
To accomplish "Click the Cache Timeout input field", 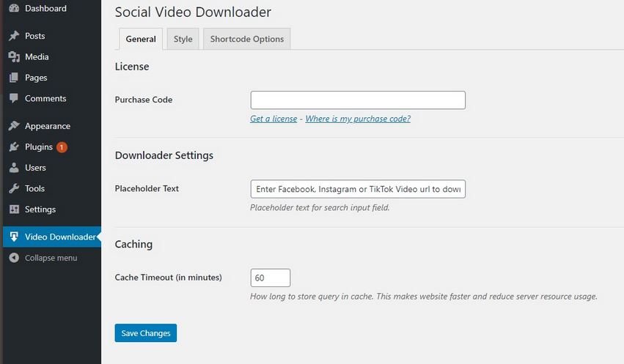I will point(271,278).
